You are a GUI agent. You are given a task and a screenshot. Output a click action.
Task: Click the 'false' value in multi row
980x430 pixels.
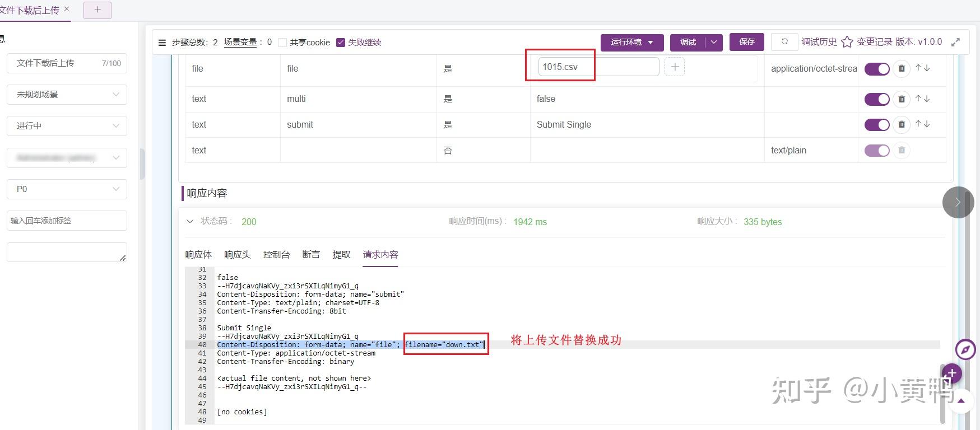click(x=546, y=99)
